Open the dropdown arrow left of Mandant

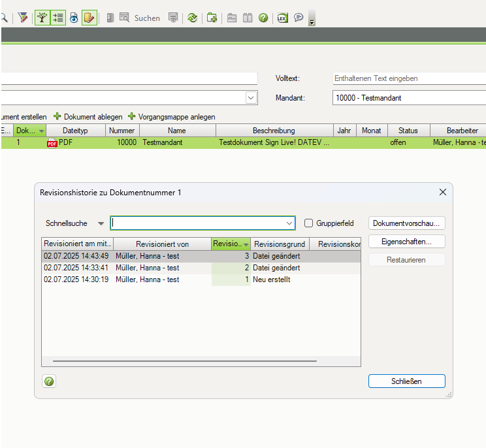point(251,98)
